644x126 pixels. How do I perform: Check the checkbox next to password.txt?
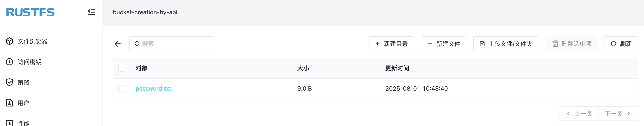pyautogui.click(x=122, y=88)
